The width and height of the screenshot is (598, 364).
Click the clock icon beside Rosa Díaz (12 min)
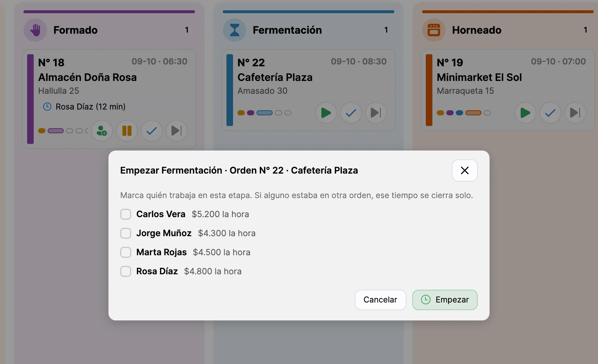[x=47, y=107]
